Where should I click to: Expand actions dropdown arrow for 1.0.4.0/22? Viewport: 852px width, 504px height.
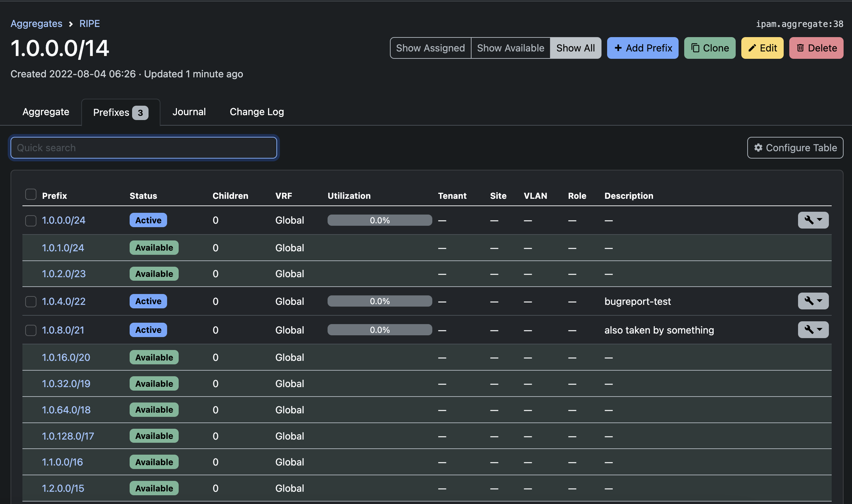[820, 301]
